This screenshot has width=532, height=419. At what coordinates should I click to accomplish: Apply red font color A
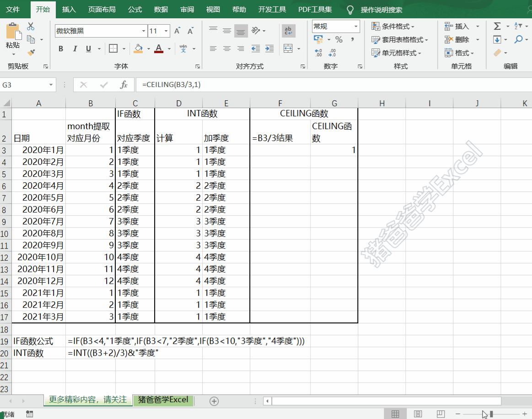[158, 49]
